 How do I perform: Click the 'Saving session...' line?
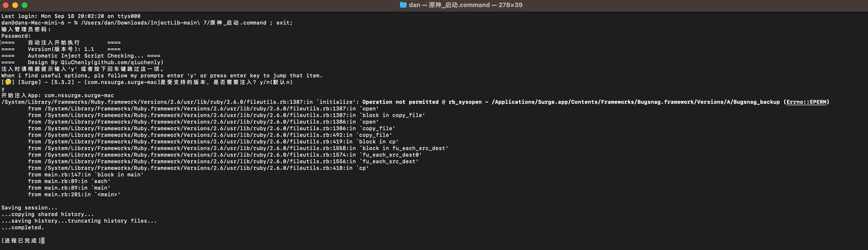pyautogui.click(x=29, y=208)
